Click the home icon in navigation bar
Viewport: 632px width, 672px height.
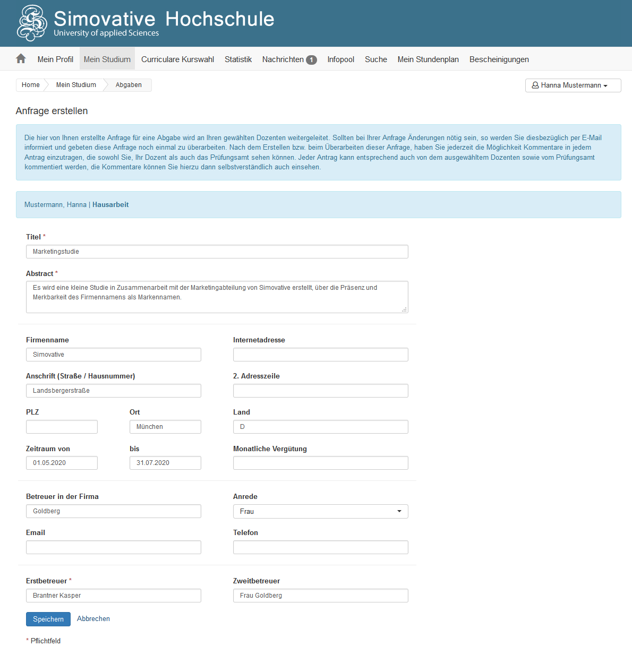click(21, 59)
